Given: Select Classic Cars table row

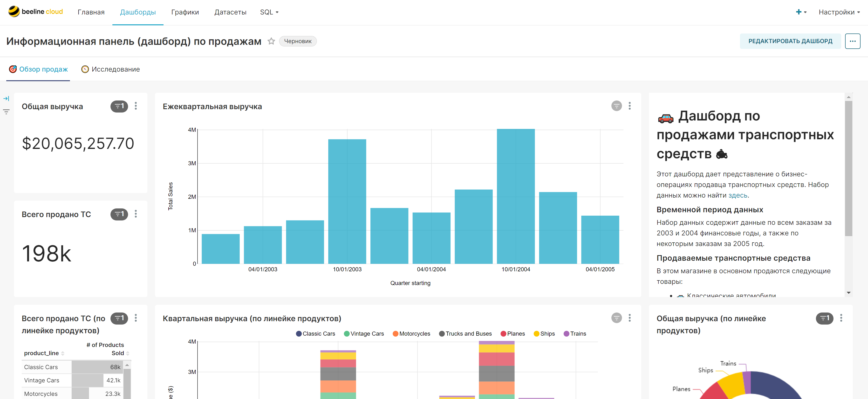Looking at the screenshot, I should pyautogui.click(x=72, y=367).
